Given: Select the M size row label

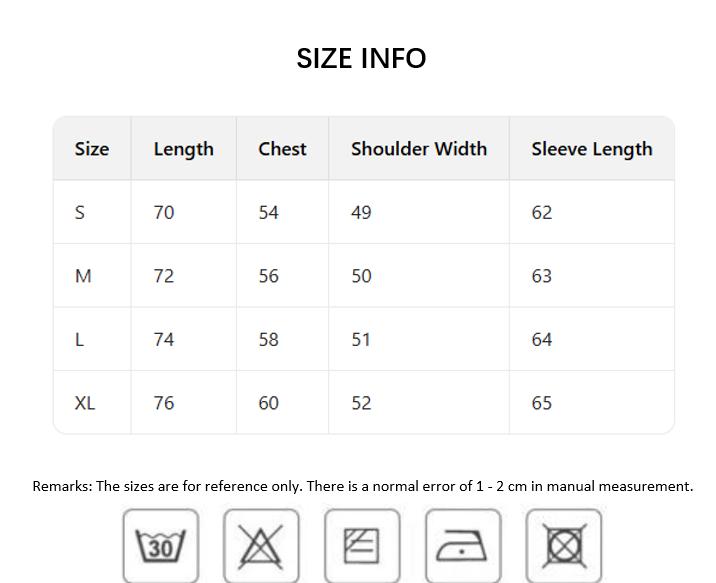Looking at the screenshot, I should [83, 276].
